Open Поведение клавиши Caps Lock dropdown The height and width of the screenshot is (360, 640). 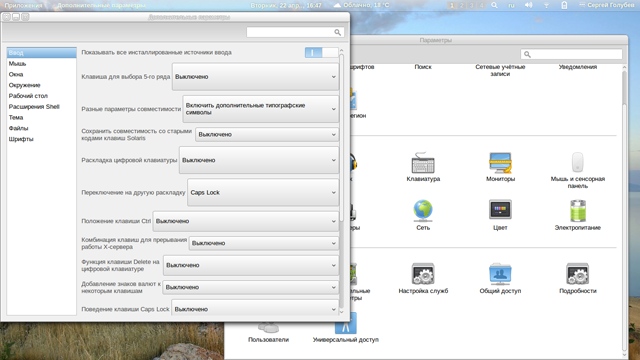pos(255,309)
